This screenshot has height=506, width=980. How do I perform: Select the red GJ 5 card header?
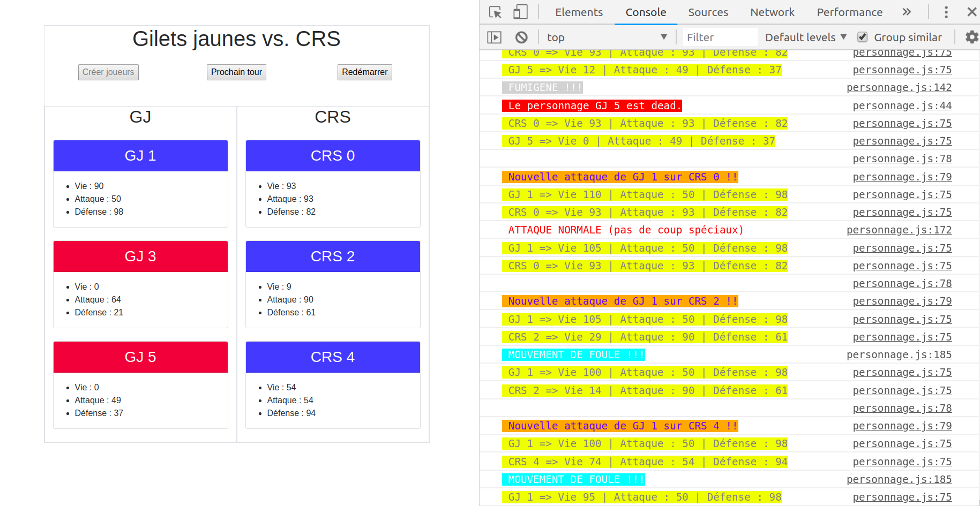[x=140, y=357]
